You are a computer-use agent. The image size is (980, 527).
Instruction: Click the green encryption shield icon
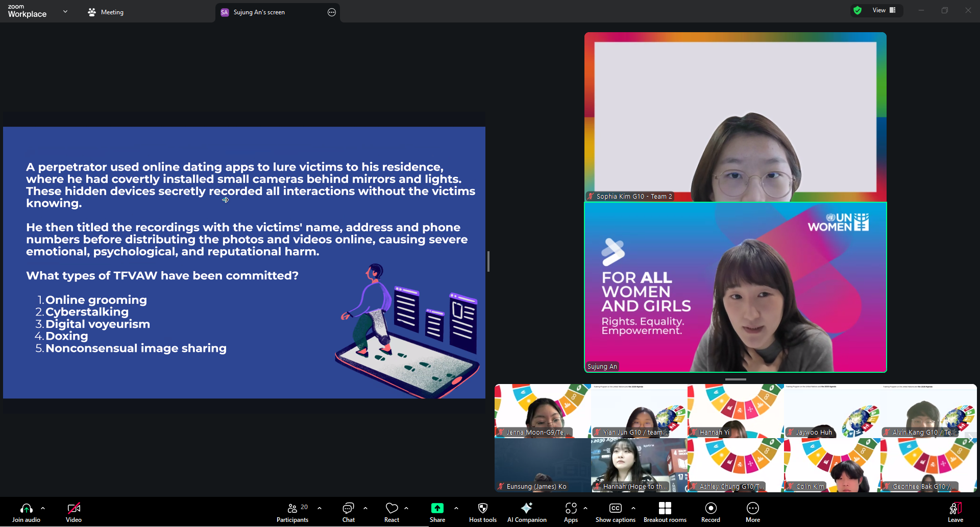857,10
